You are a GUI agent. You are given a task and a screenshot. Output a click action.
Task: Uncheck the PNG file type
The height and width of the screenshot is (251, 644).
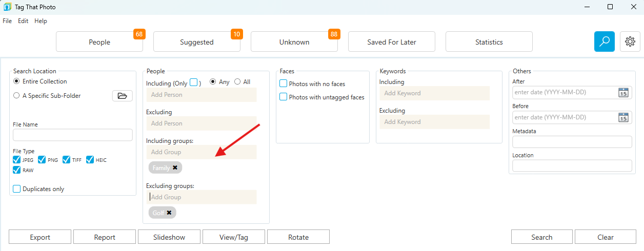42,160
